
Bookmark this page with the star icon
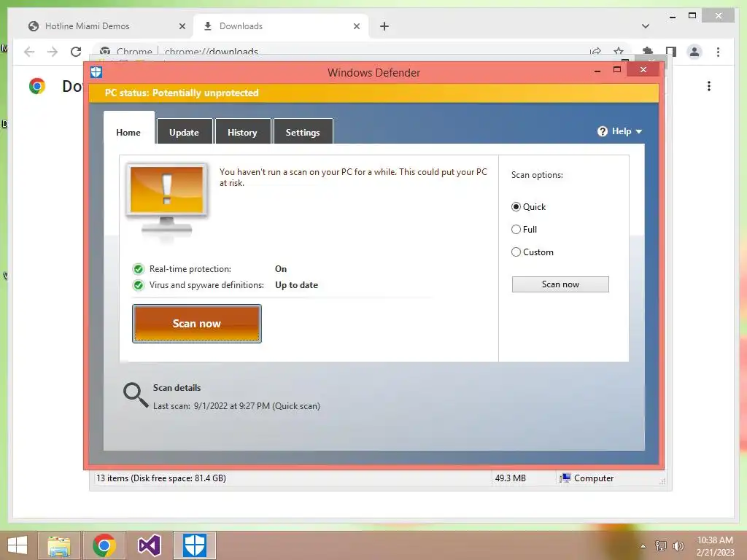619,52
